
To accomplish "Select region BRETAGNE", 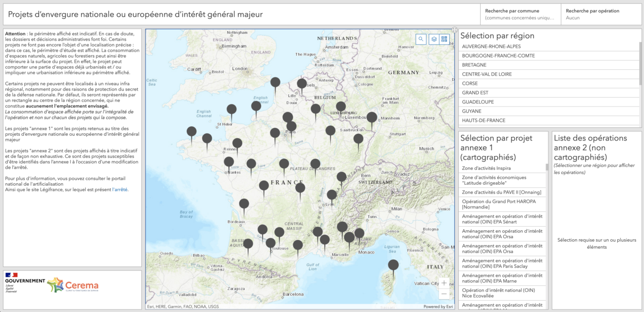I will click(549, 65).
